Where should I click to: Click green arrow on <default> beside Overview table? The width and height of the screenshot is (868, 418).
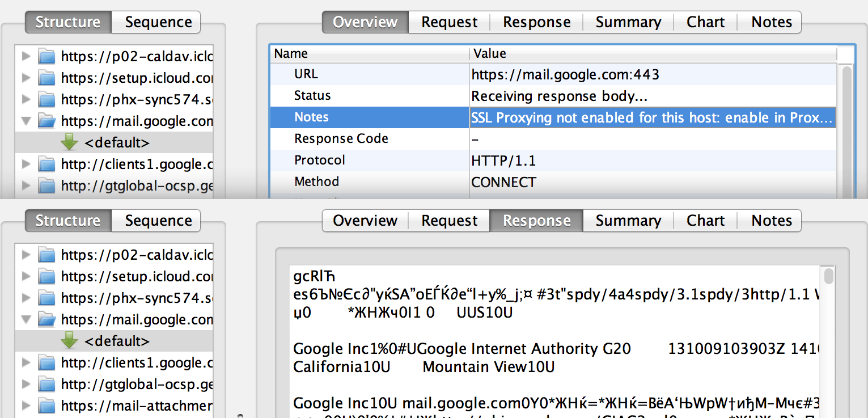(x=69, y=142)
